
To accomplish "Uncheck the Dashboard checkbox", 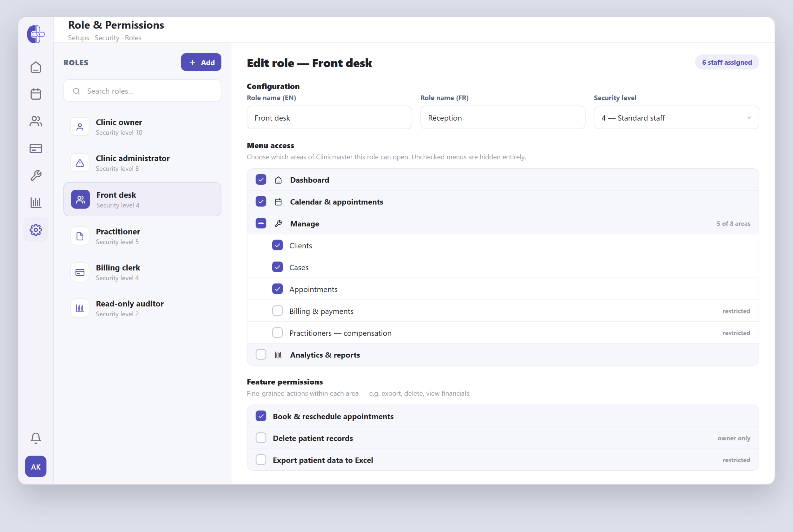I will [261, 179].
